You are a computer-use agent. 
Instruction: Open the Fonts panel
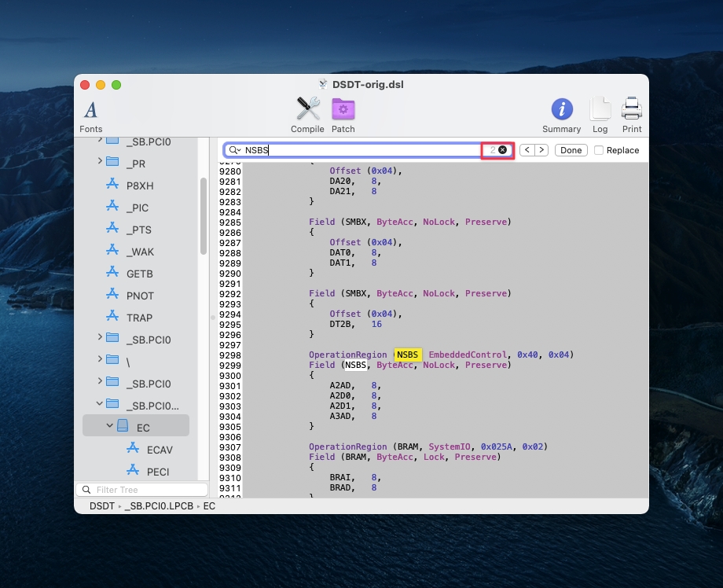[91, 116]
